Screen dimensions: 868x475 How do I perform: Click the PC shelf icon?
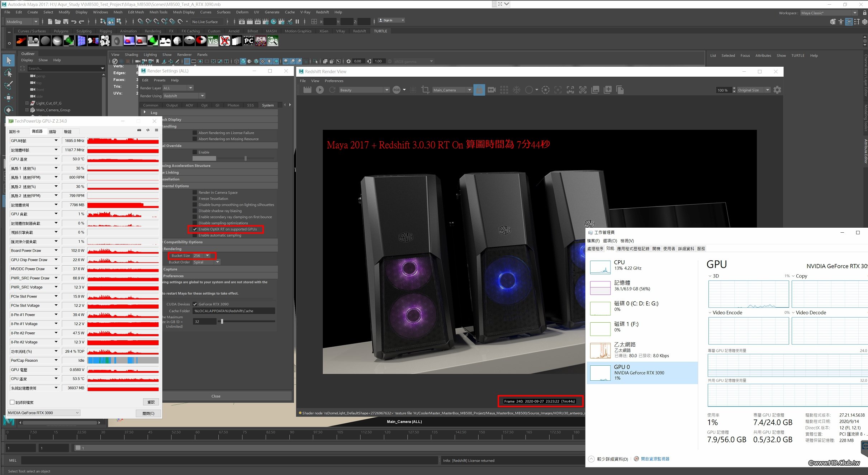click(248, 41)
